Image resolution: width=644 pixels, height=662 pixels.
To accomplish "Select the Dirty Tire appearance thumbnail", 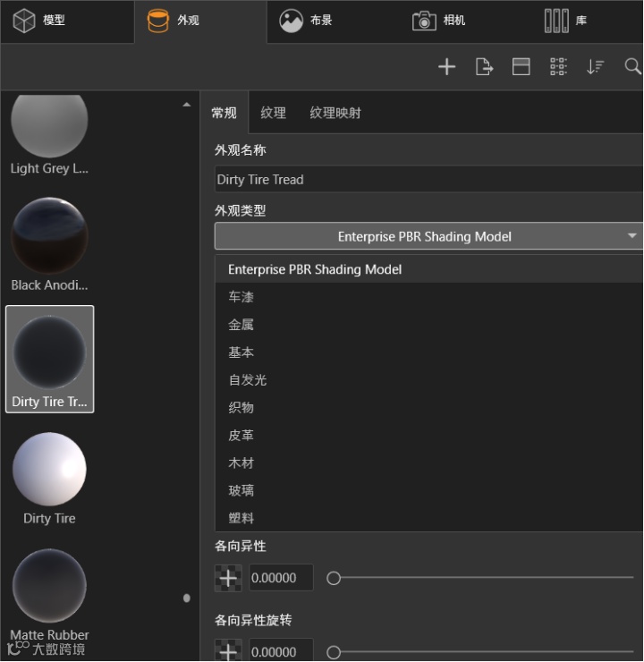I will click(49, 478).
